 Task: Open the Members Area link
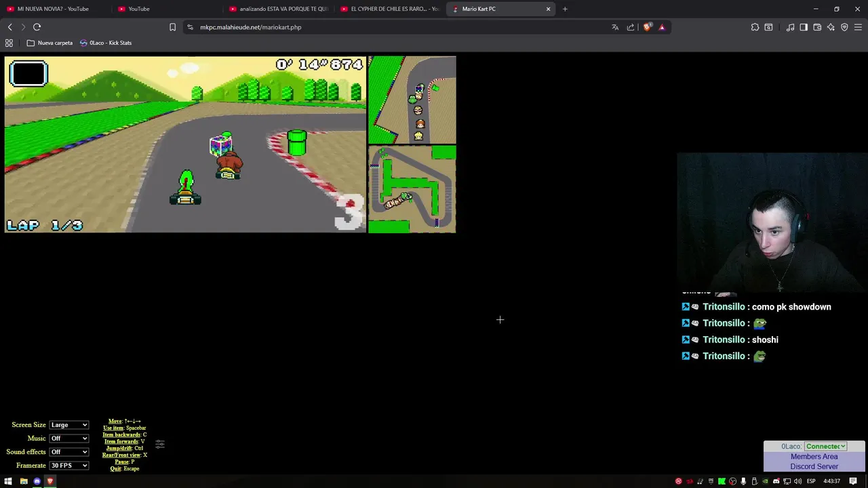click(814, 456)
